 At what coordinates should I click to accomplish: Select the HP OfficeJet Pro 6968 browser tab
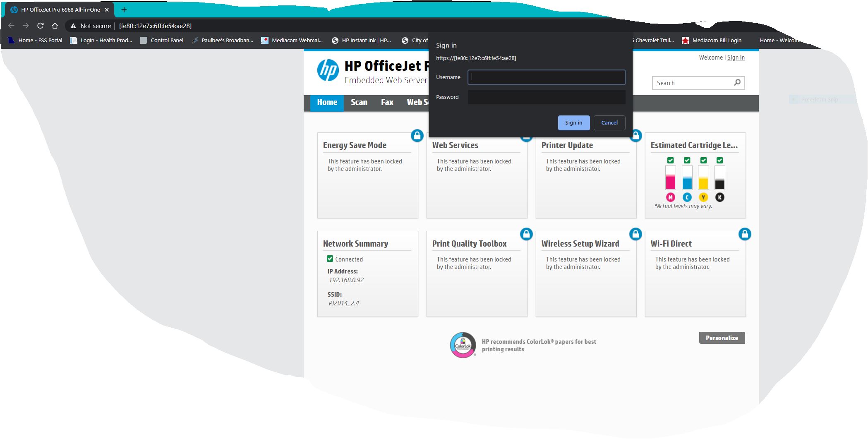59,10
